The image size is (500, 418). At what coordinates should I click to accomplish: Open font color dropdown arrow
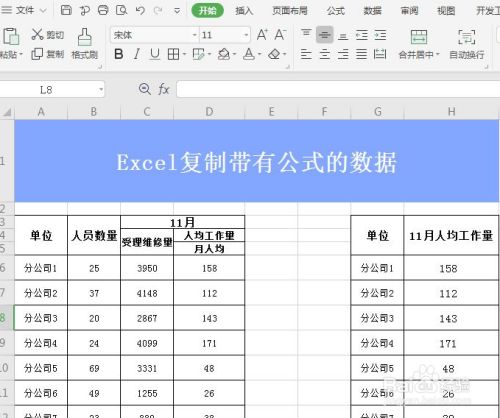tap(259, 54)
